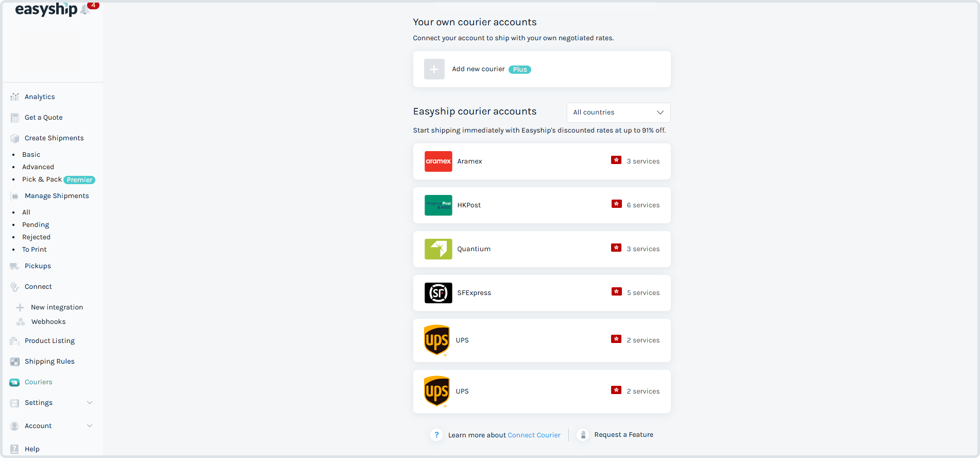
Task: Click the Aramex logo
Action: 438,161
